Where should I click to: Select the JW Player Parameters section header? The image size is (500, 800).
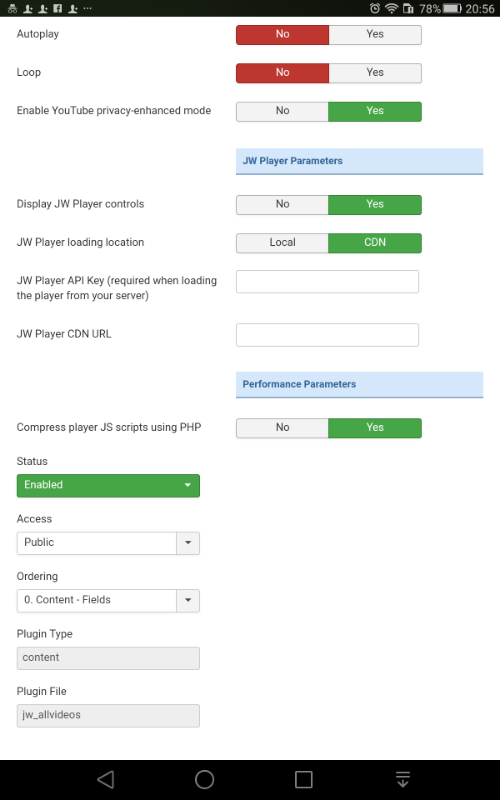pyautogui.click(x=359, y=161)
